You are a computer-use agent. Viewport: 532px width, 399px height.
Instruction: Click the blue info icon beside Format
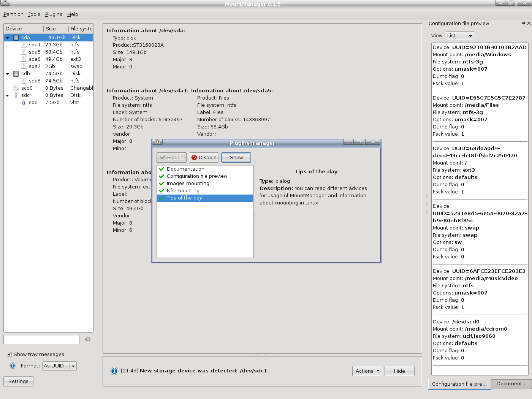pos(13,366)
